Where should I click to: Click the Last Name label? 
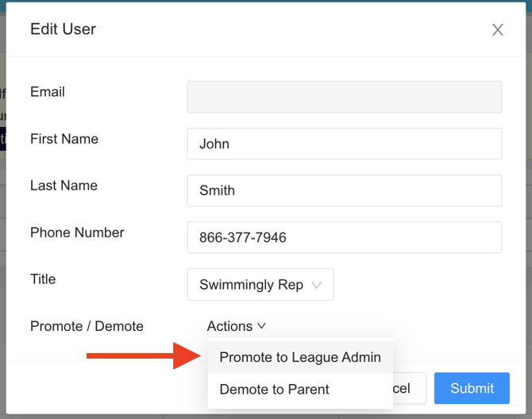click(x=64, y=186)
